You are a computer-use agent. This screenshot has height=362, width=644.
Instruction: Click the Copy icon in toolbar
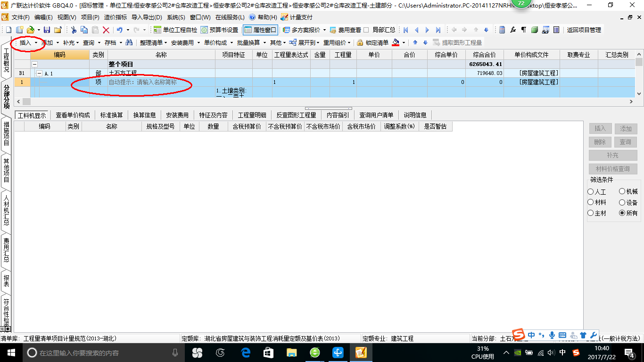click(x=84, y=30)
